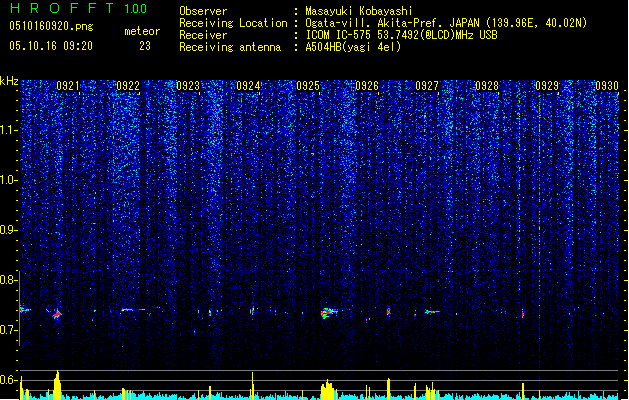Click the 0925 time marker

[x=308, y=86]
